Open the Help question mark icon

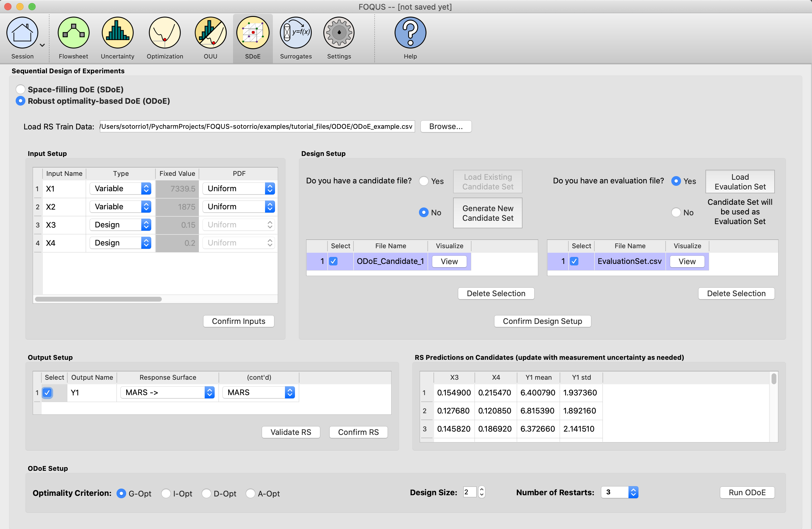(x=411, y=33)
